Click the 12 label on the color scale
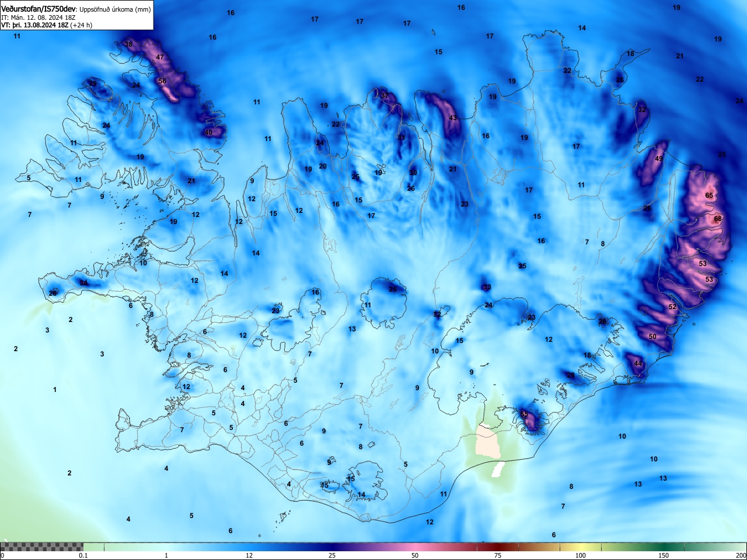 249,555
